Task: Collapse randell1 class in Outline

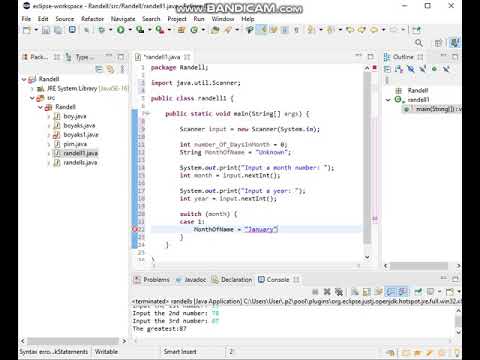Action: pyautogui.click(x=388, y=100)
